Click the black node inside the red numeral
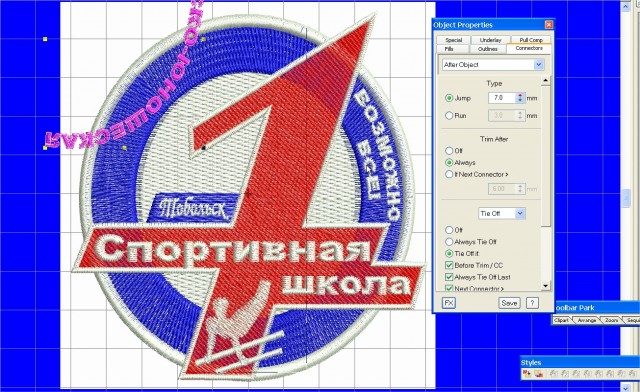 204,147
